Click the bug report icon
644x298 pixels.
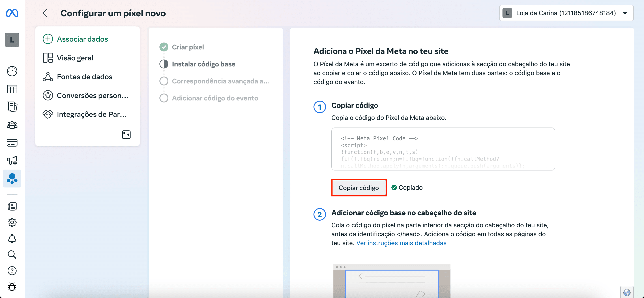[x=12, y=287]
